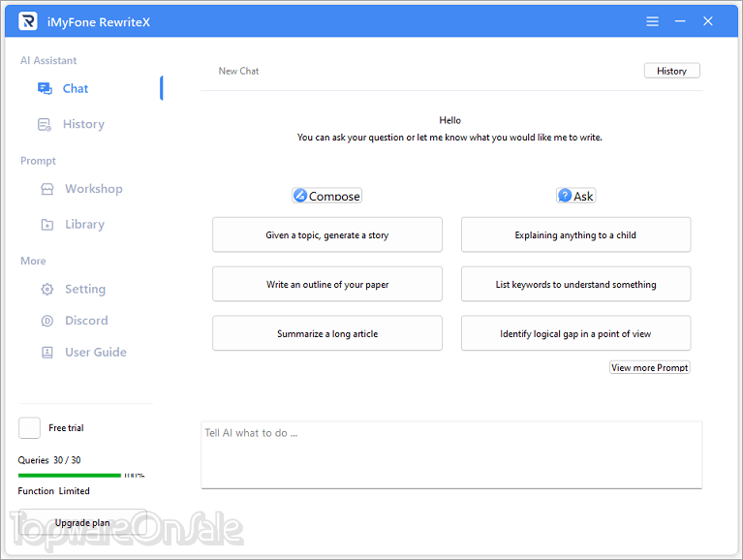Image resolution: width=743 pixels, height=560 pixels.
Task: Click the 'Free trial' label
Action: (x=66, y=428)
